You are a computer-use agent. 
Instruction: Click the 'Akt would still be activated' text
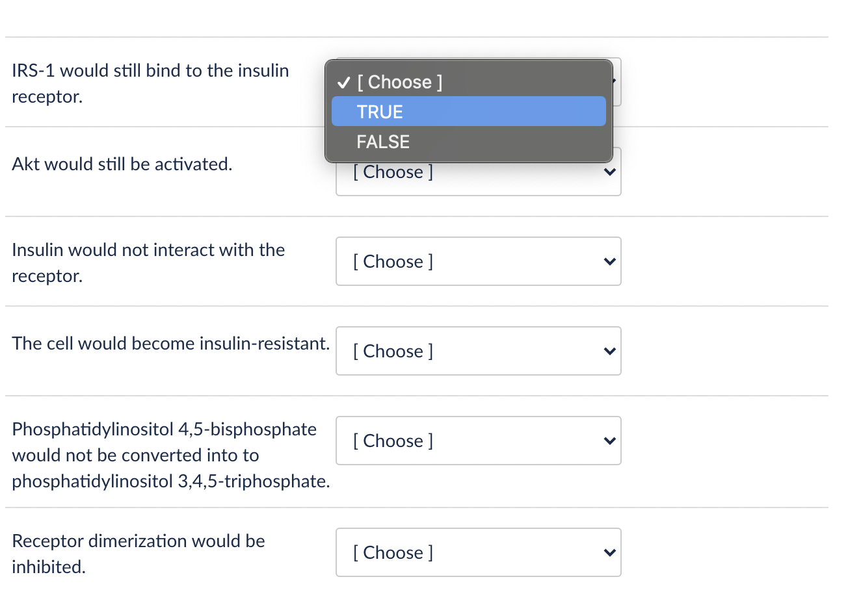[122, 164]
